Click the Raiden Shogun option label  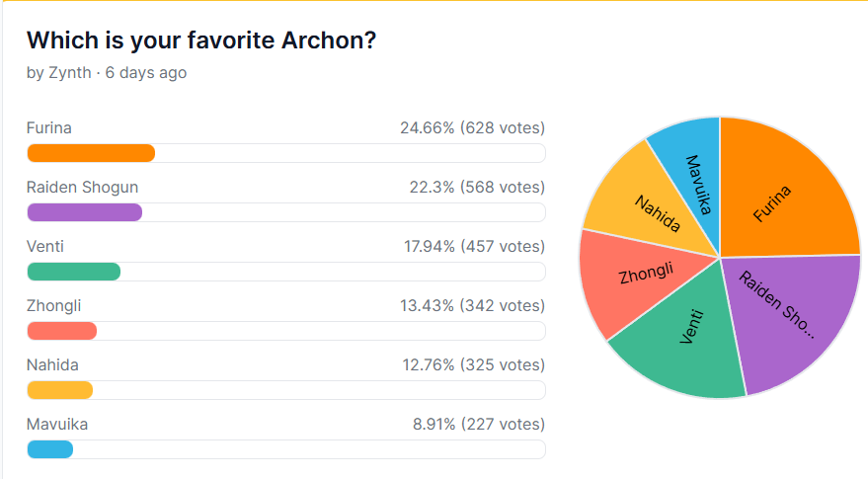click(83, 188)
